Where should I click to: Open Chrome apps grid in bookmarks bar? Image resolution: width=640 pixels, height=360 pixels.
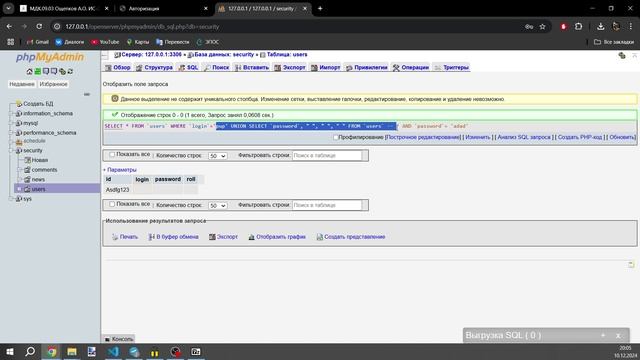click(x=11, y=42)
